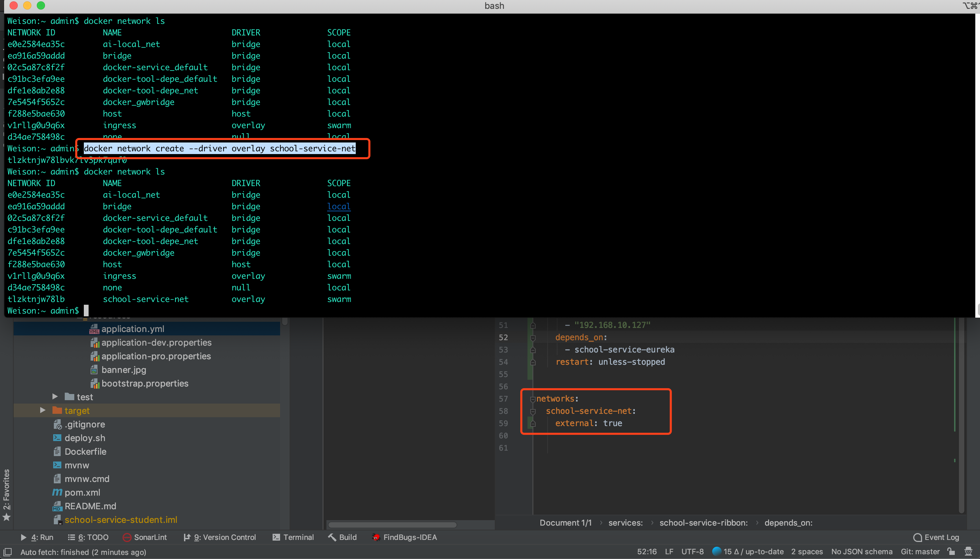Select the target folder icon
Screen dimensions: 980x559
57,410
